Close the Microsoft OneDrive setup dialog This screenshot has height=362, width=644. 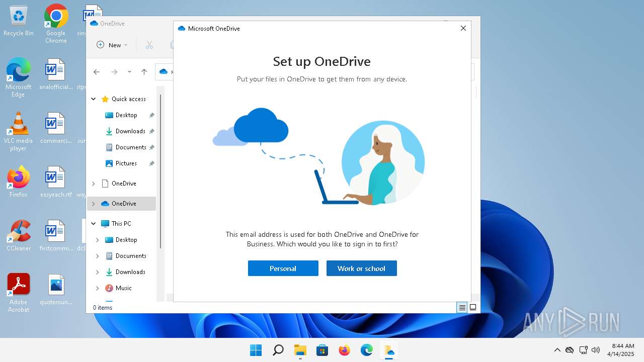pos(463,28)
